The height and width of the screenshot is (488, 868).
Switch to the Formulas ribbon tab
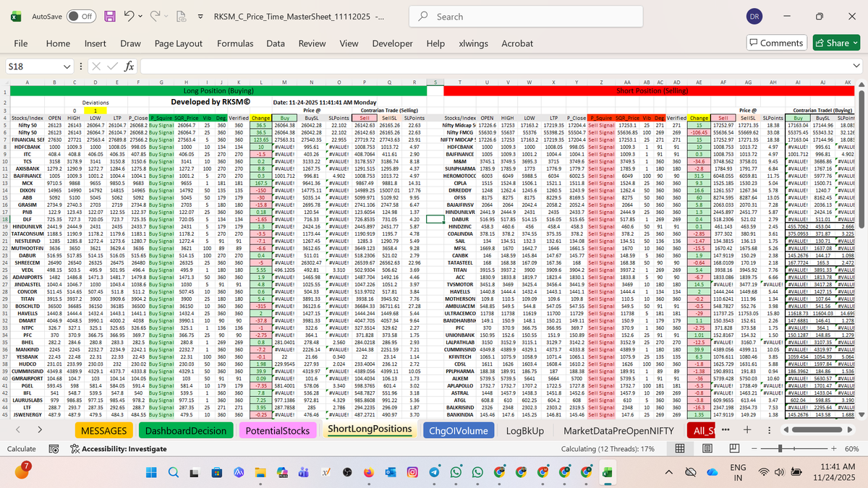pos(235,43)
